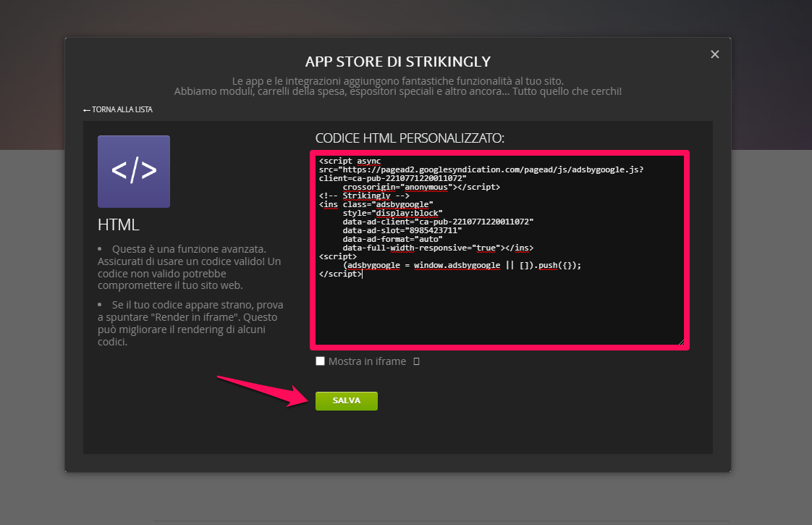Click the info icon beside Mostra in iframe
This screenshot has height=525, width=812.
416,361
